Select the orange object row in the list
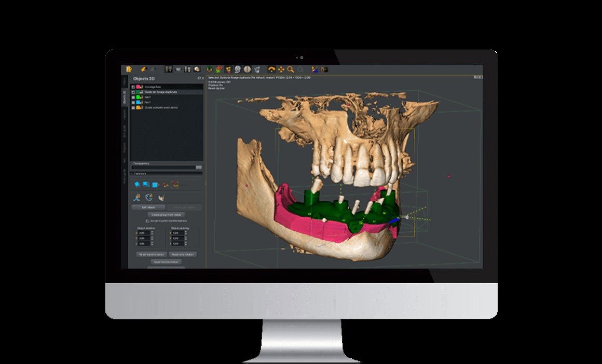Screen dimensions: 602x364 tap(161, 107)
